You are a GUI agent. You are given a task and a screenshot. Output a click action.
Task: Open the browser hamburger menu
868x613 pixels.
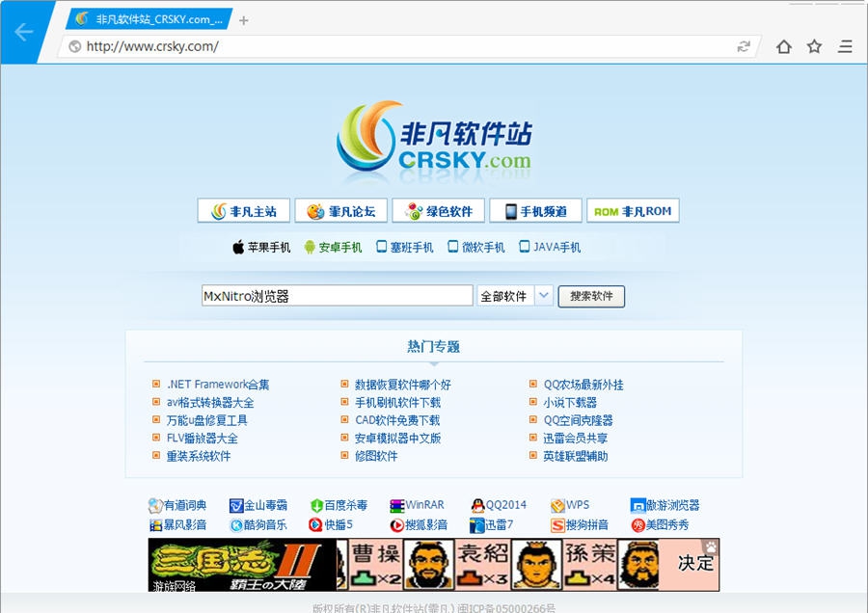click(x=845, y=46)
